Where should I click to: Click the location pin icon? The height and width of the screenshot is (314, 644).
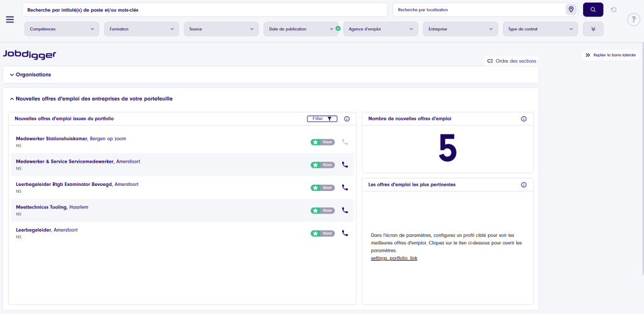point(570,9)
